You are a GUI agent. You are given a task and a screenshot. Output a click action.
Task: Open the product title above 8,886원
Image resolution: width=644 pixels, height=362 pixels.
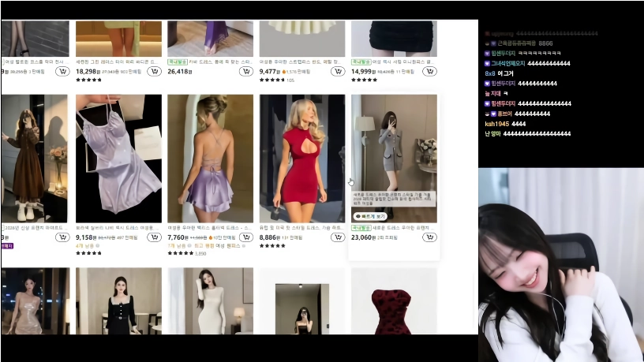coord(301,228)
